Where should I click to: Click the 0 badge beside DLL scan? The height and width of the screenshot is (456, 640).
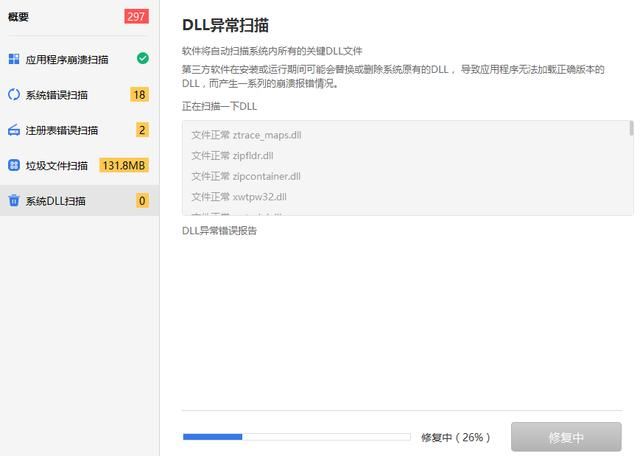[x=142, y=200]
